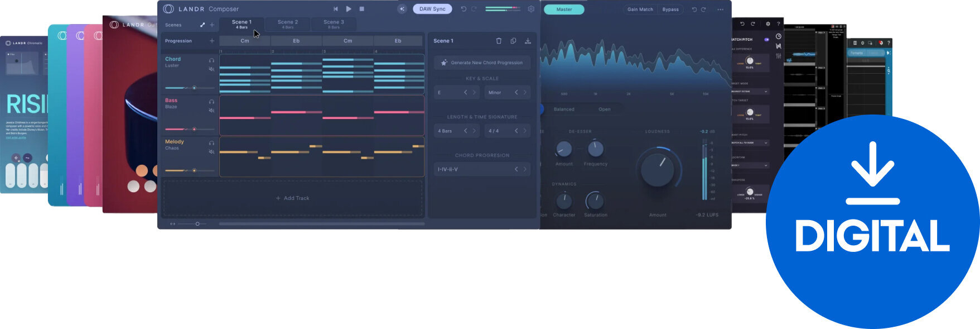This screenshot has height=329, width=980.
Task: Toggle the Match Pitch switch
Action: (766, 40)
